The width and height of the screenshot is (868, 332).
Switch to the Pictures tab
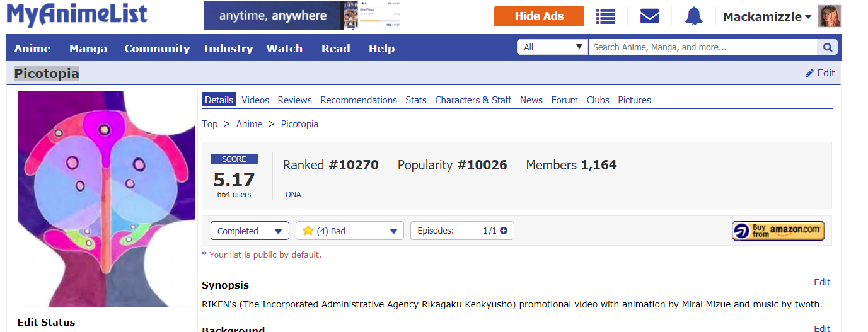tap(634, 100)
